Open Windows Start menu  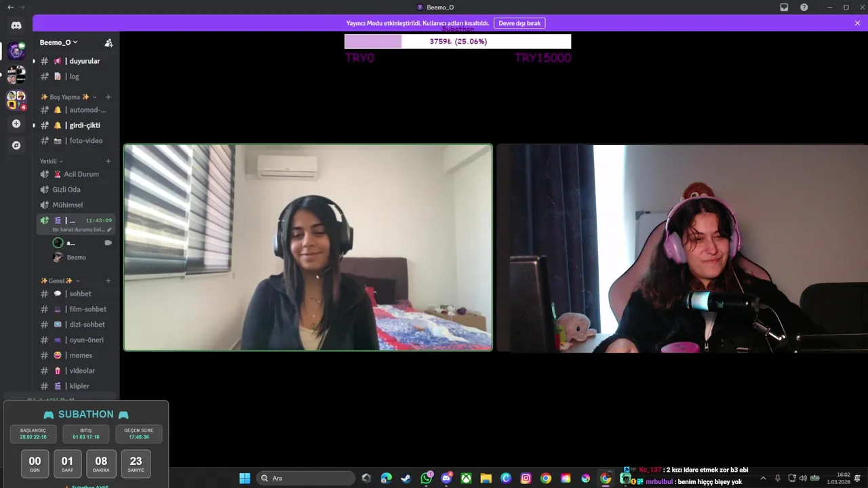245,479
